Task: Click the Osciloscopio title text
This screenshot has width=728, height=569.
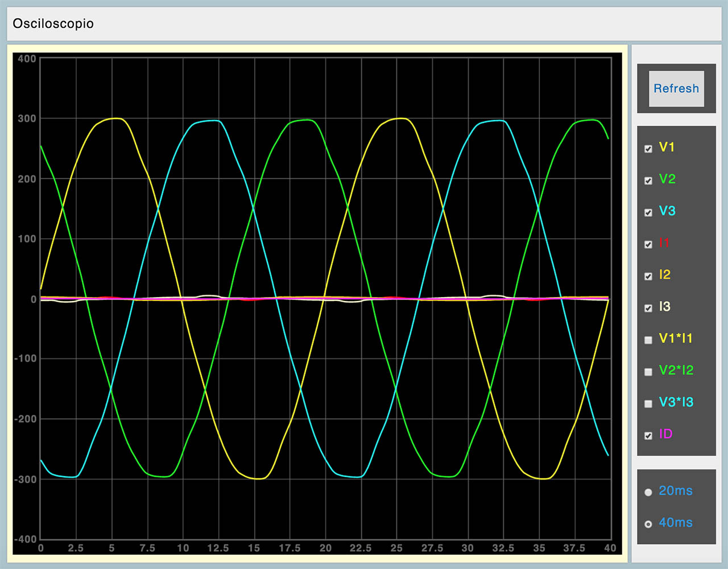Action: point(53,24)
